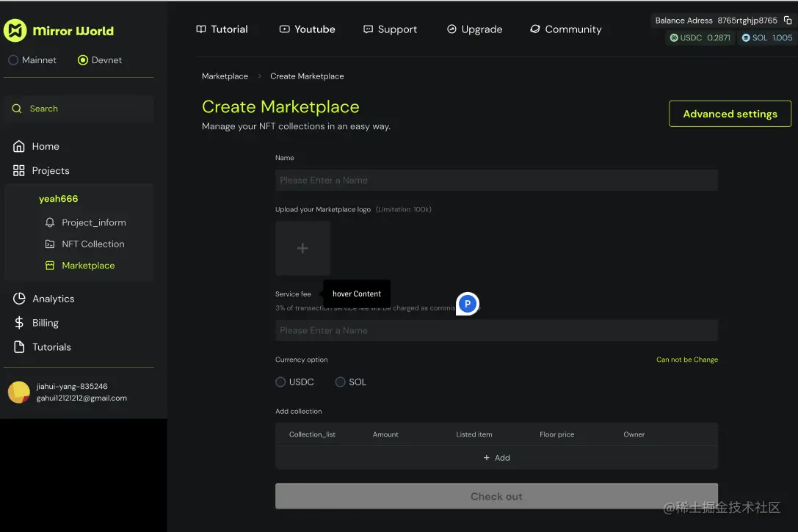This screenshot has height=532, width=798.
Task: Click the search magnifier icon
Action: 17,109
